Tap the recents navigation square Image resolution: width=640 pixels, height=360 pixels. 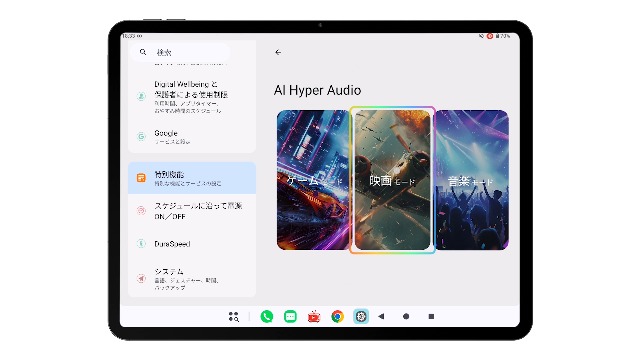431,316
